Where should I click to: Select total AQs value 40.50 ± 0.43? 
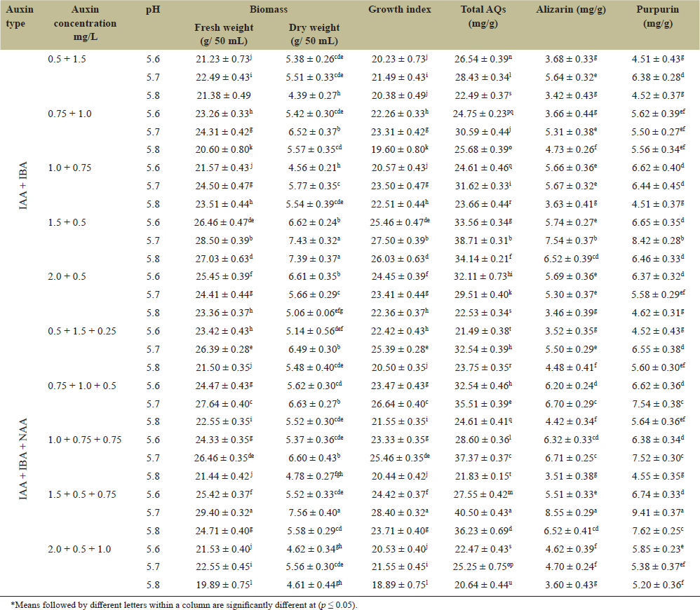[x=485, y=513]
